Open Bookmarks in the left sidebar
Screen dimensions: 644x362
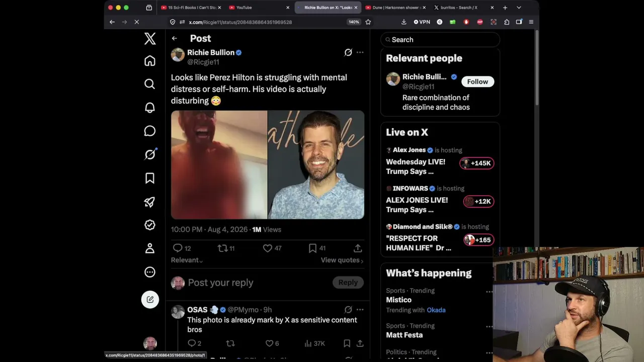click(x=150, y=178)
